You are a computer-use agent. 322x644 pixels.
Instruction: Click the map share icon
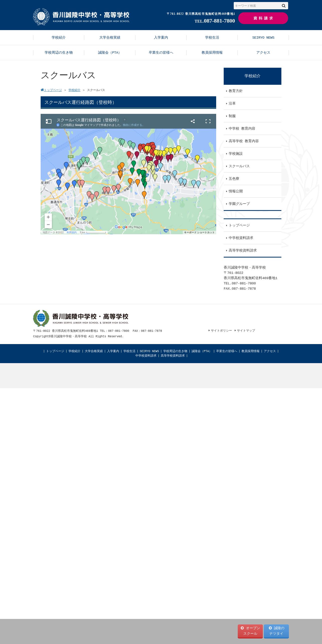point(193,121)
